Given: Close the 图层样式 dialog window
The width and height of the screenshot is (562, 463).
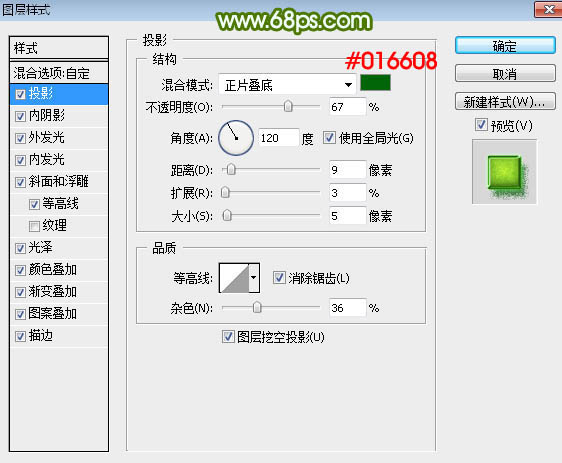Looking at the screenshot, I should (x=548, y=9).
